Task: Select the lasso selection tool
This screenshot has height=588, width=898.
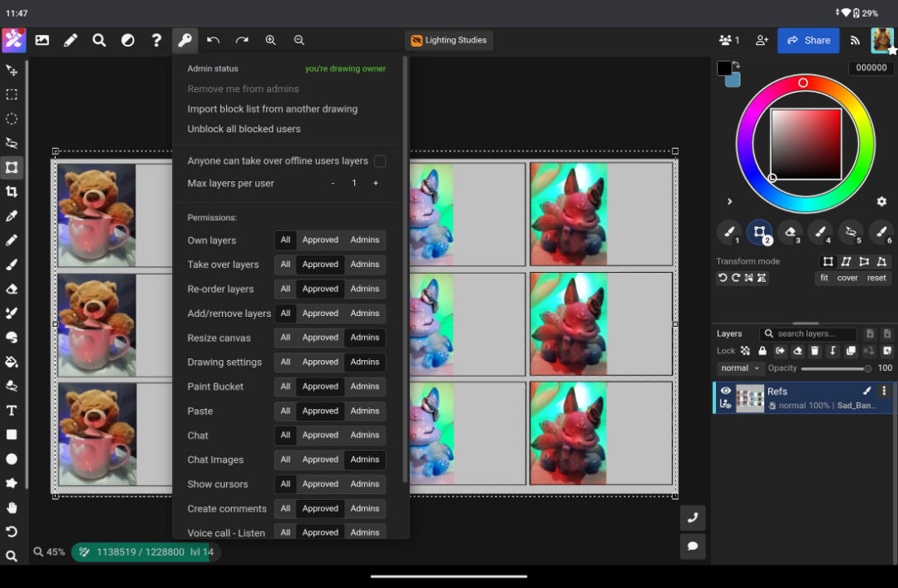Action: 12,143
